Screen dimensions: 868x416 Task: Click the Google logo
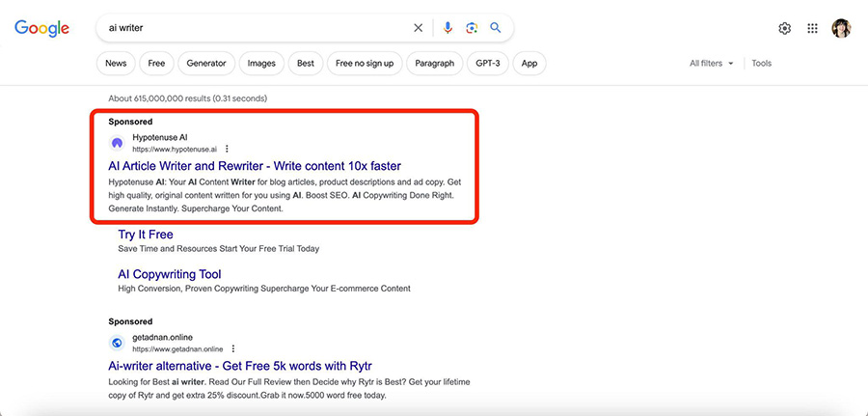42,28
